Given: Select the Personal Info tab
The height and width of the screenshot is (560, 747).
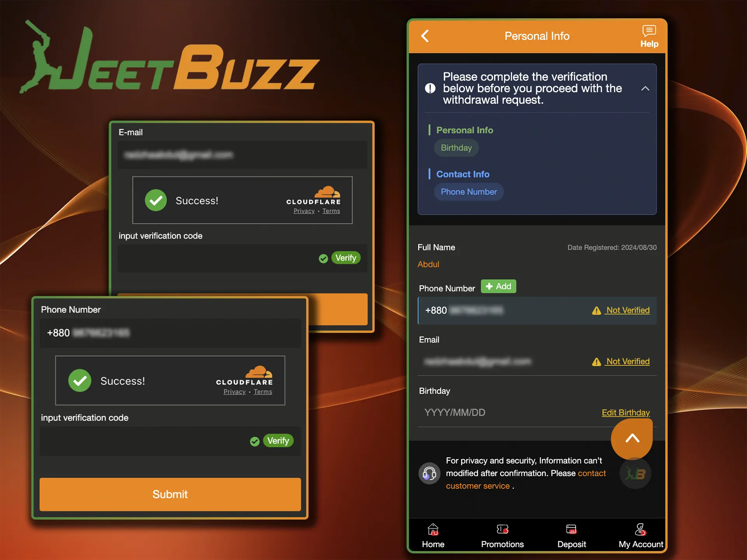Looking at the screenshot, I should point(465,130).
